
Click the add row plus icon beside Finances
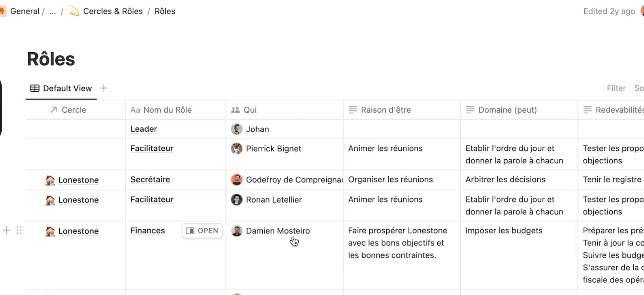click(6, 230)
